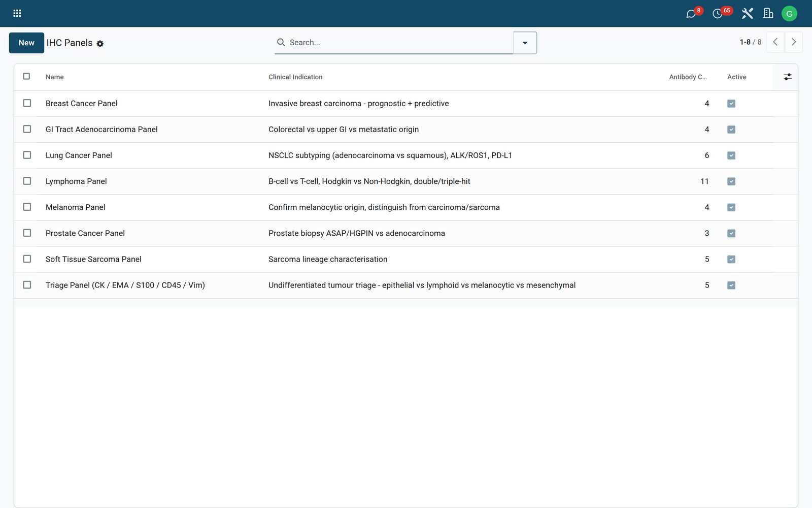Image resolution: width=812 pixels, height=508 pixels.
Task: Open the conversations chat icon
Action: (691, 14)
